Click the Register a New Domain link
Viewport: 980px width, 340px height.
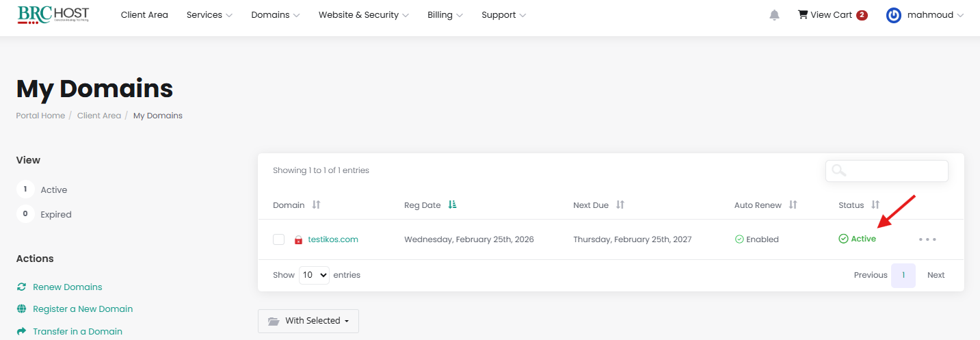(x=82, y=309)
